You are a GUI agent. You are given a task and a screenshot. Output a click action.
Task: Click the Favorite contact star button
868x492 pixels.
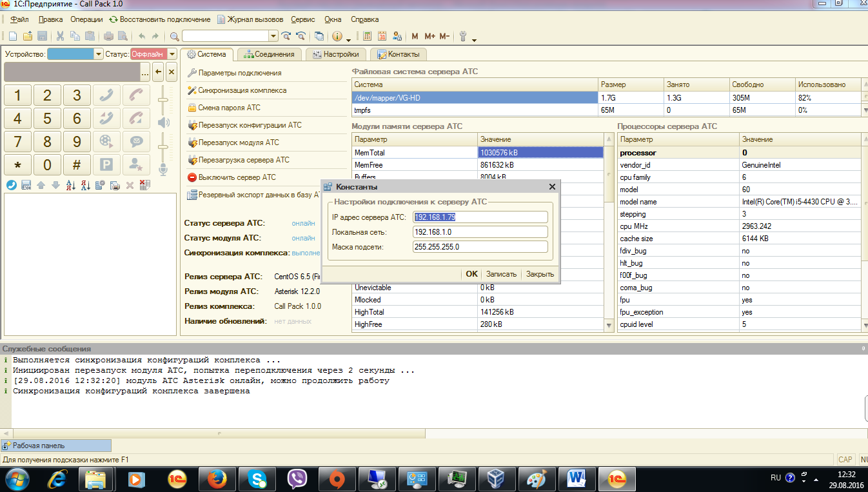pyautogui.click(x=136, y=164)
